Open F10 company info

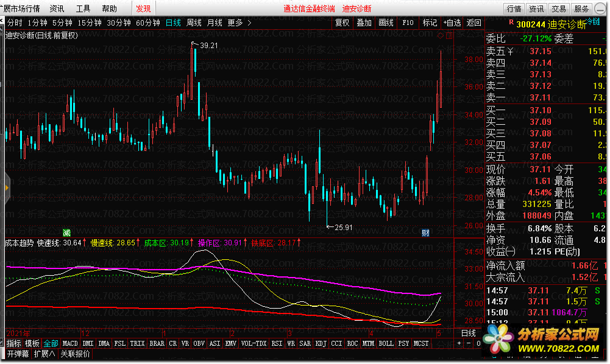coord(408,23)
